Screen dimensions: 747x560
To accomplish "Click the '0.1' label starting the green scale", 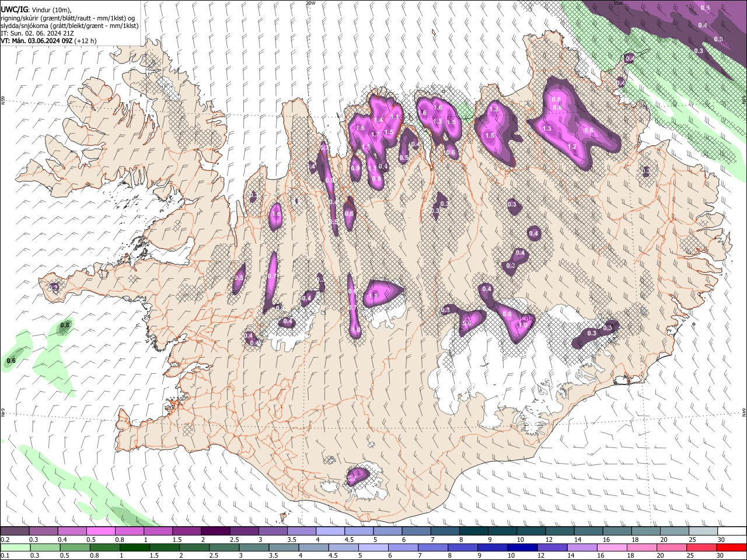I will click(5, 556).
